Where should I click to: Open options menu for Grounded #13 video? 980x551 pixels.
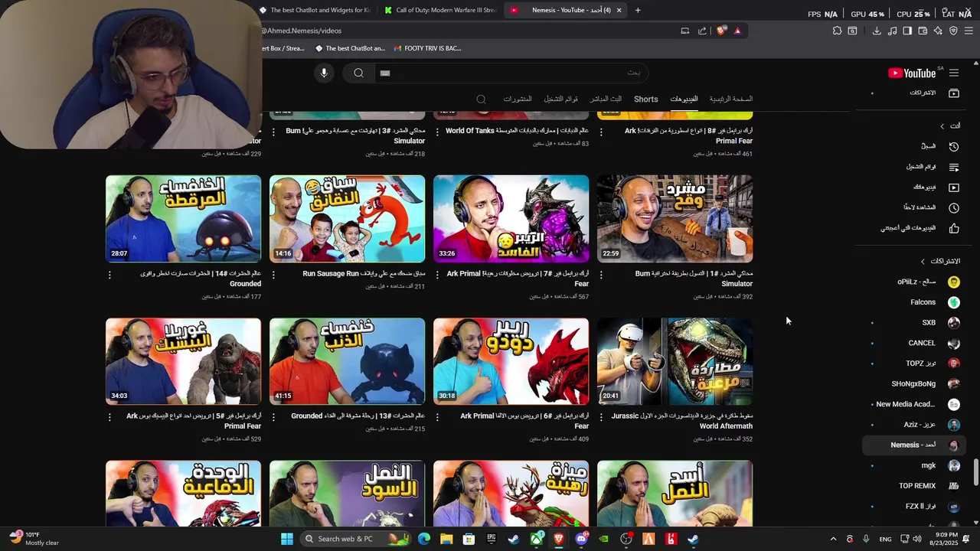tap(273, 417)
